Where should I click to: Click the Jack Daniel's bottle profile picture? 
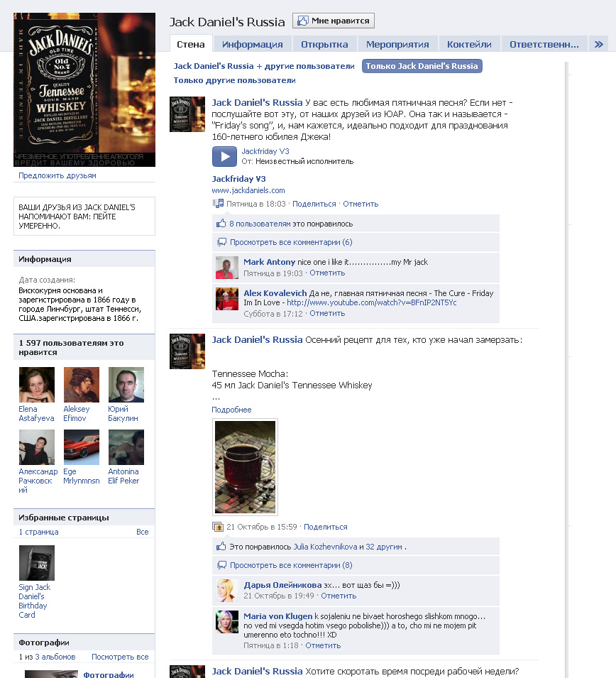[x=84, y=89]
